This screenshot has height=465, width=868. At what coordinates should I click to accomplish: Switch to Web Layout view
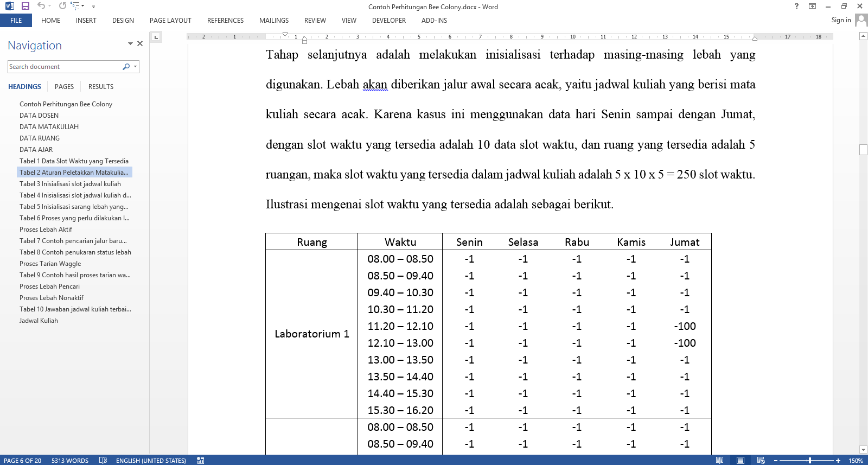pos(761,461)
